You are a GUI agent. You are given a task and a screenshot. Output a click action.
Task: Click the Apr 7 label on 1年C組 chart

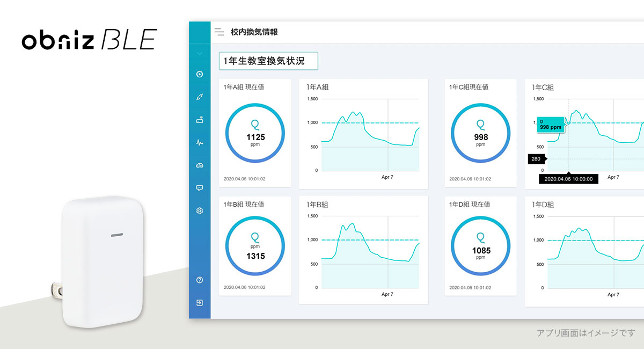pos(613,177)
